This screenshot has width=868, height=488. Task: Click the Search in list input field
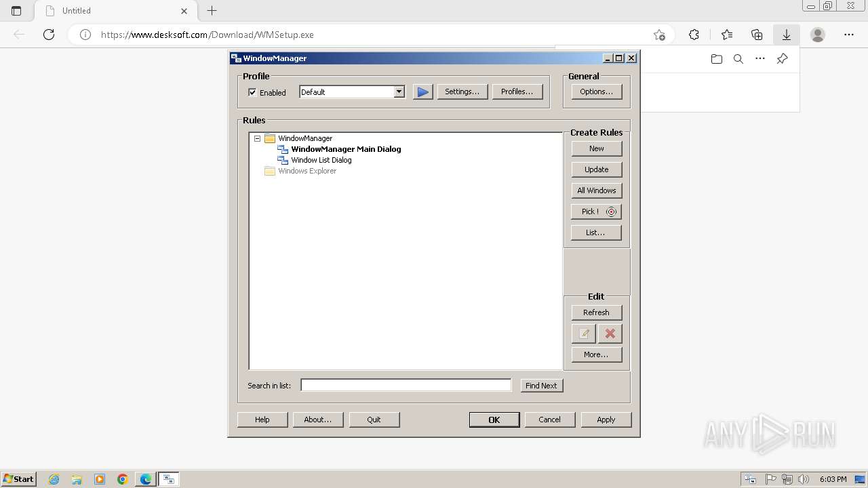click(x=406, y=385)
